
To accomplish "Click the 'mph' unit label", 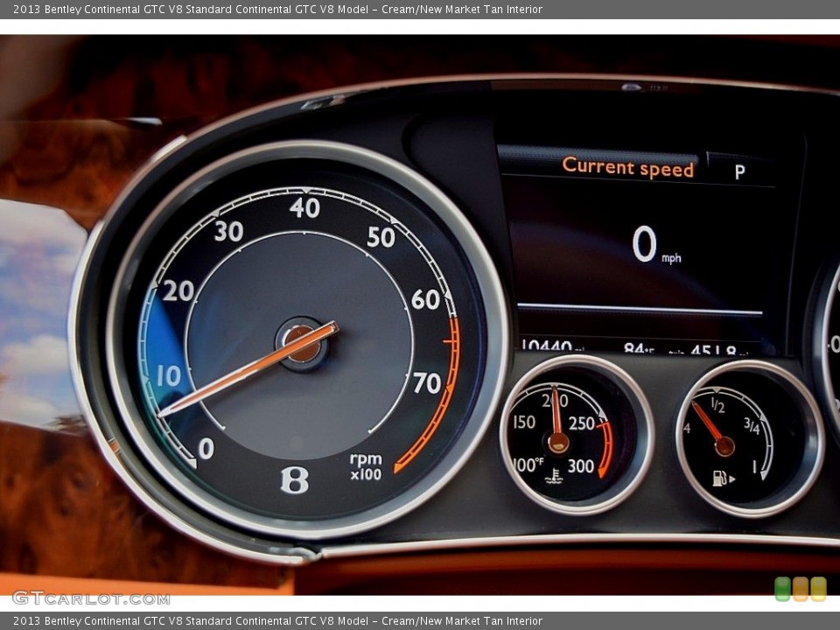I will 671,258.
